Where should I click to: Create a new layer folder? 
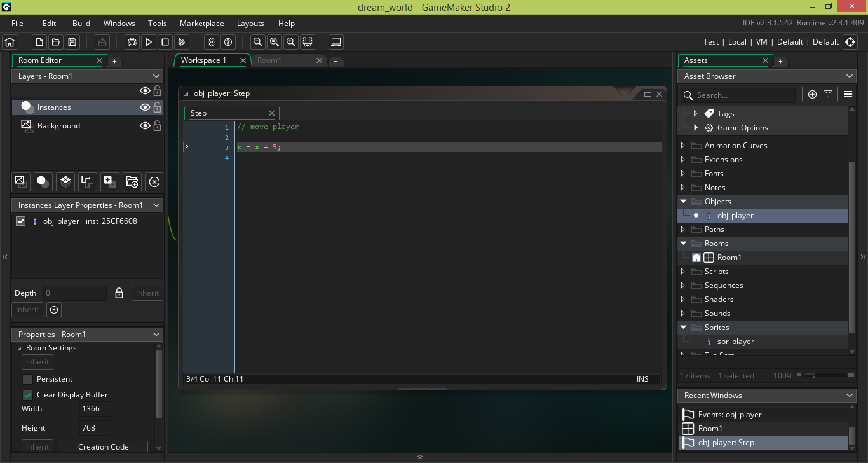pos(132,181)
